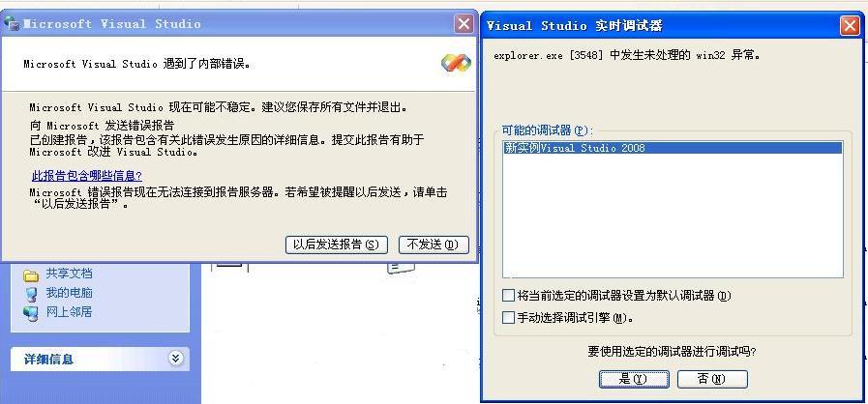Click the 共享文档 link text

pos(70,274)
